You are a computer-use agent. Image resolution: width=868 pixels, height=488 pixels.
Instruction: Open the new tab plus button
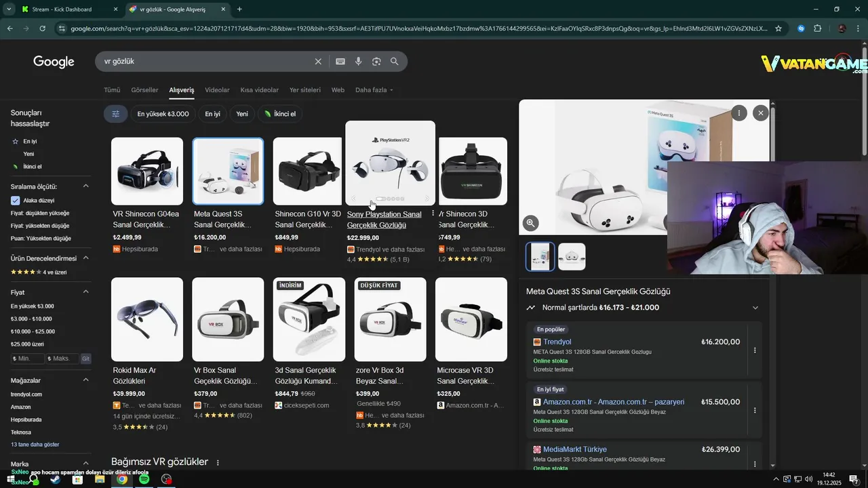click(239, 9)
